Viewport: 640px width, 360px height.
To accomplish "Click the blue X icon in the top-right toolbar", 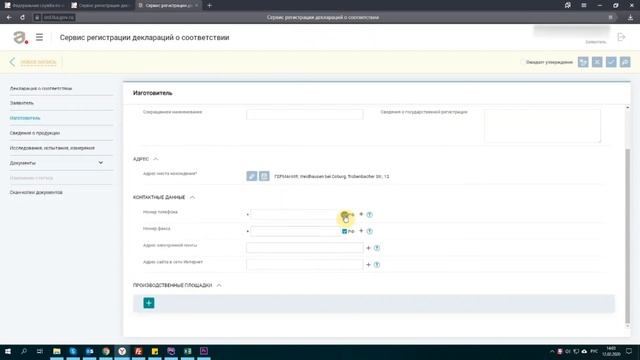I will coord(597,62).
